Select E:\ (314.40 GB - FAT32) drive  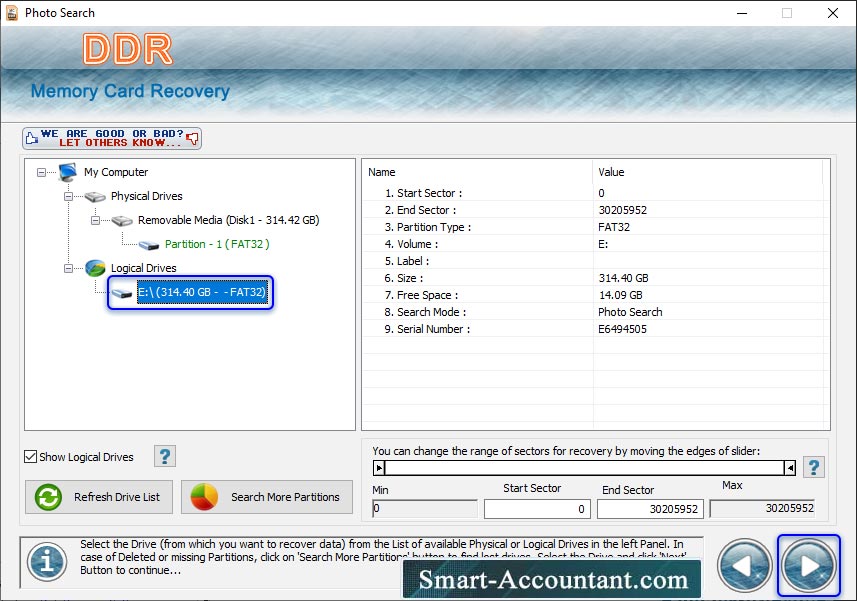(x=202, y=292)
